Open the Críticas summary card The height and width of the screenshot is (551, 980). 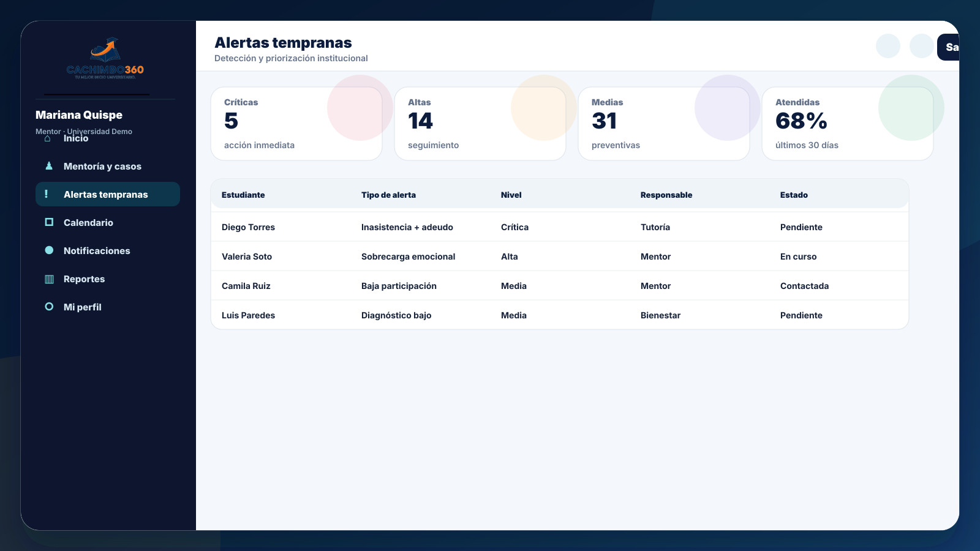point(296,124)
